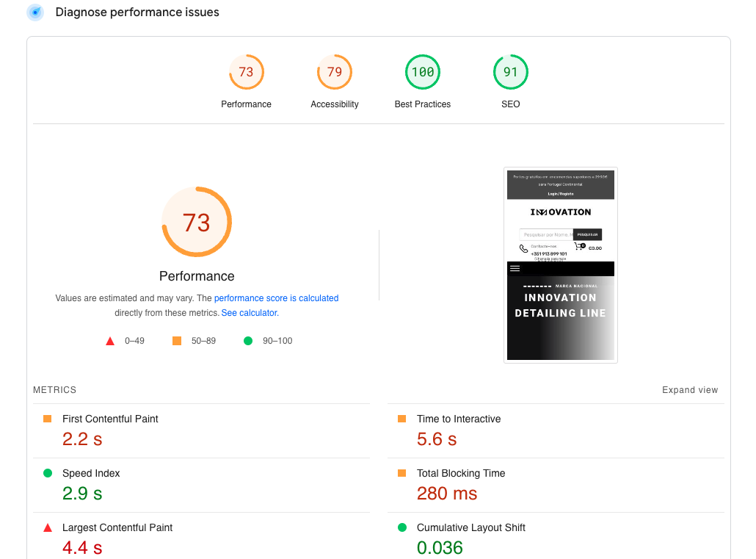Click the Diagnose performance issues icon

pyautogui.click(x=34, y=12)
